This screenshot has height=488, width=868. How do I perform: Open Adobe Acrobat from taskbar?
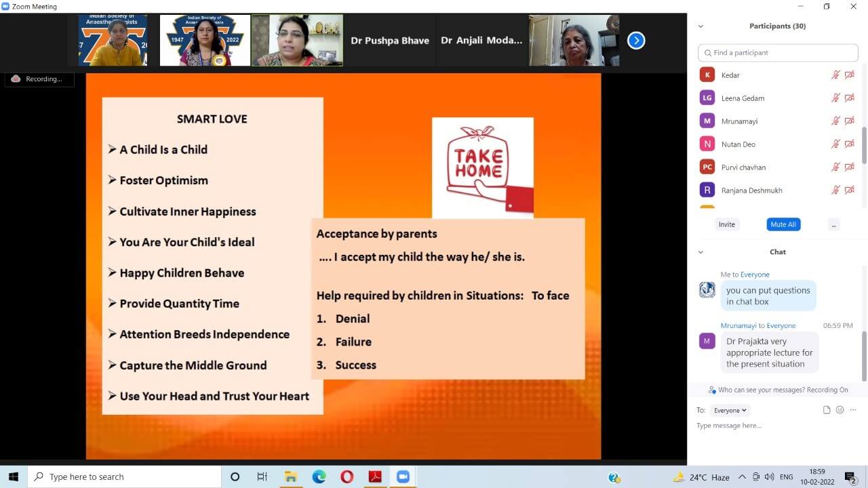(375, 477)
